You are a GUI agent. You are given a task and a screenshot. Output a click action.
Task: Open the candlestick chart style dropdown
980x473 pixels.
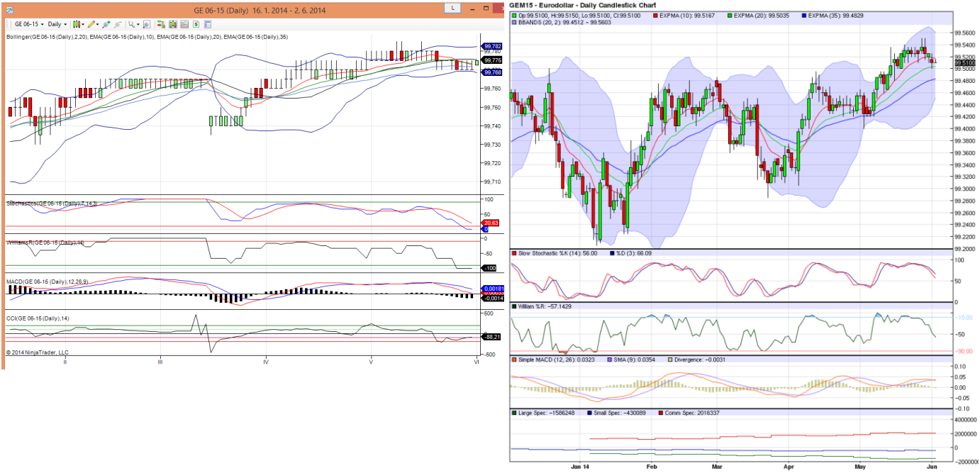(x=79, y=24)
